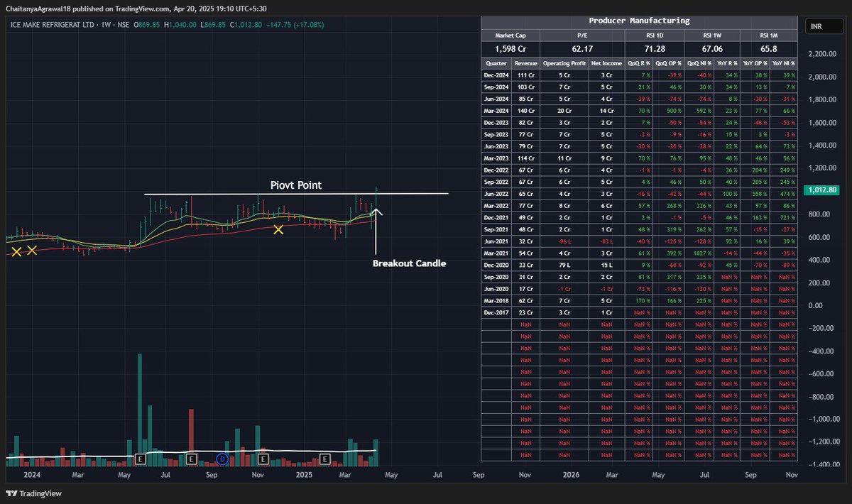Click the 62.17 P/E value

[x=582, y=49]
